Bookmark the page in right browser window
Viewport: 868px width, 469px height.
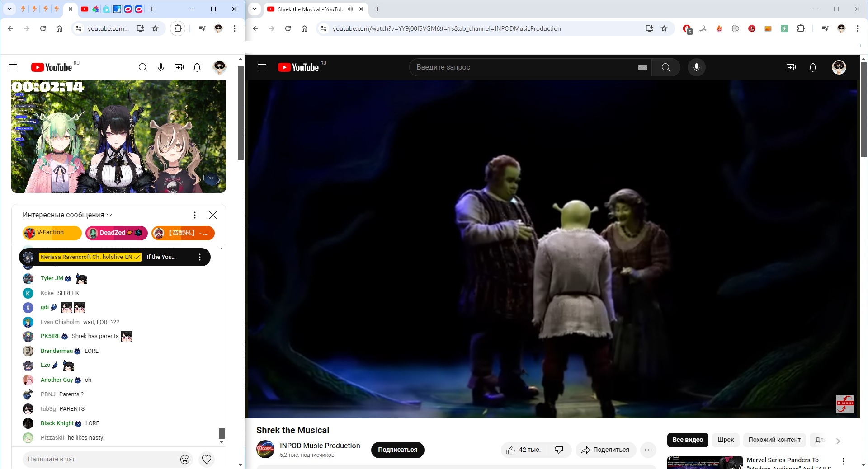[x=664, y=28]
